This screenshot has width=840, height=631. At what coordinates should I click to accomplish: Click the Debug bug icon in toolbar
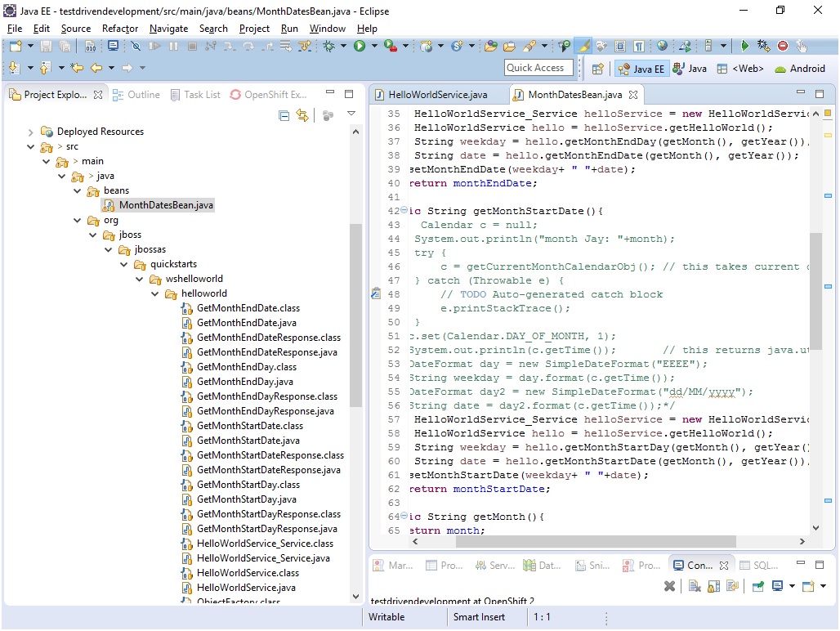(x=329, y=47)
